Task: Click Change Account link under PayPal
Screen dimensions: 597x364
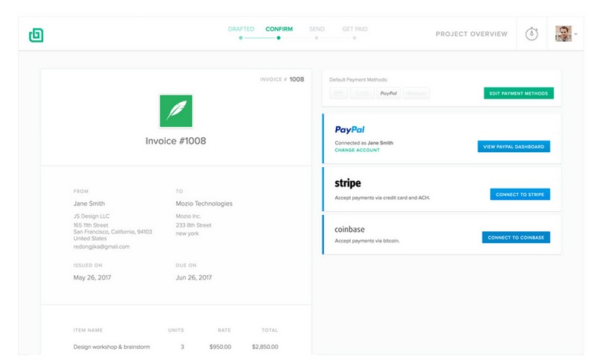Action: [x=357, y=151]
